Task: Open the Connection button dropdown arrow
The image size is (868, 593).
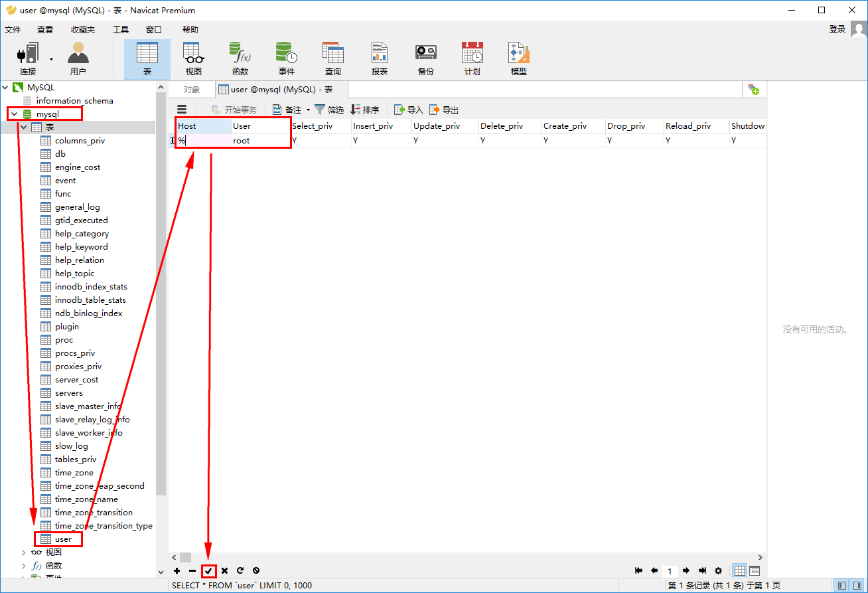Action: (51, 59)
